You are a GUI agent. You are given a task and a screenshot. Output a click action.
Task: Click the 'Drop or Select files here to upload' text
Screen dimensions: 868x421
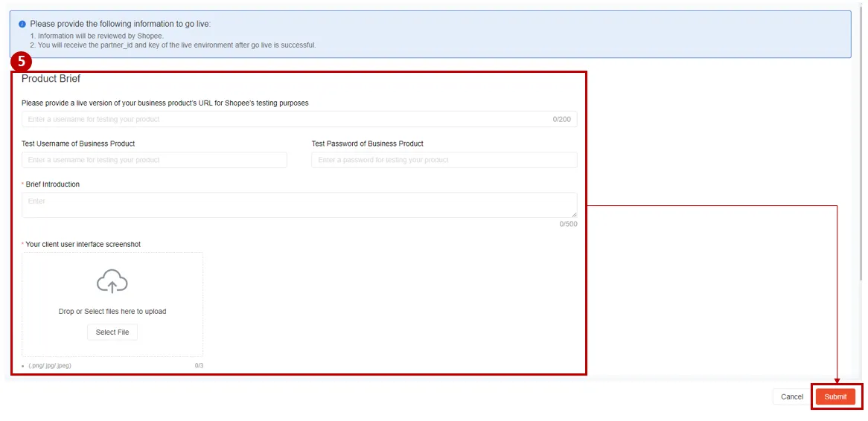pyautogui.click(x=112, y=312)
